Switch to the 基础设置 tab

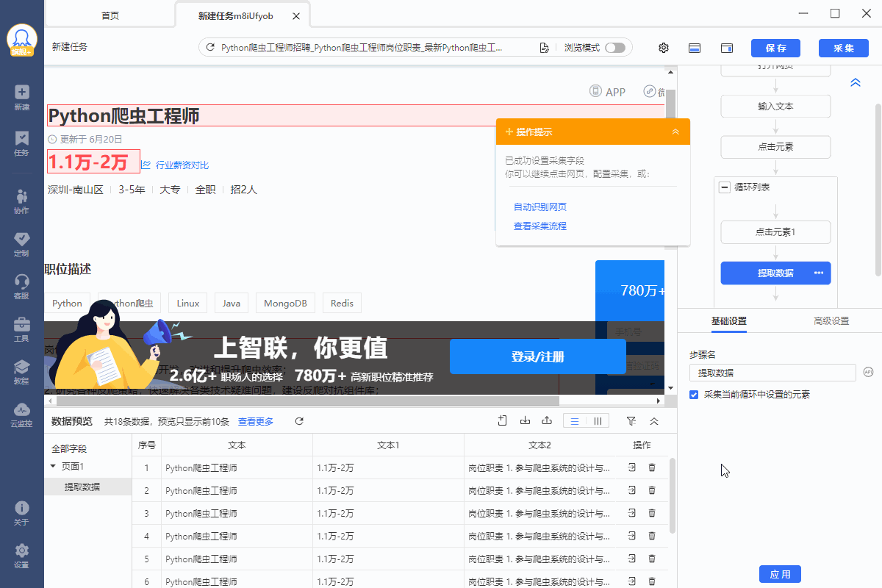(729, 321)
